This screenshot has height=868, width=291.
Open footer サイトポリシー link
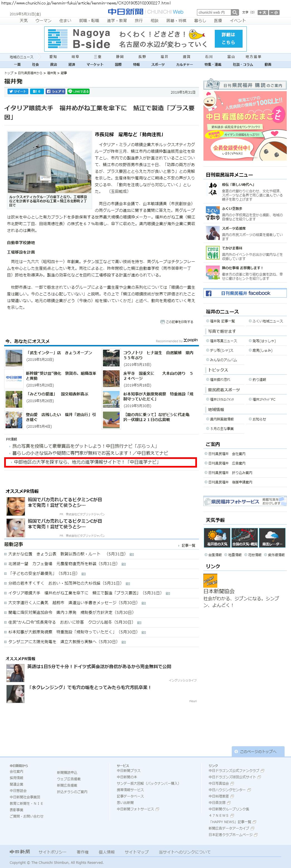[x=53, y=852]
